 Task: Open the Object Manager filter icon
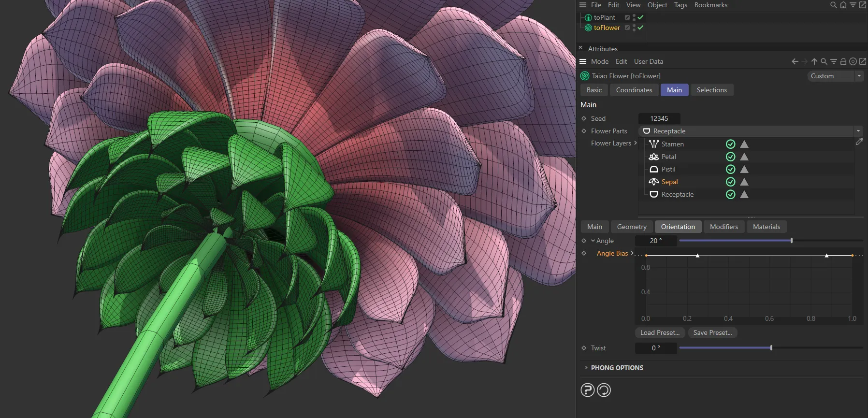[853, 5]
